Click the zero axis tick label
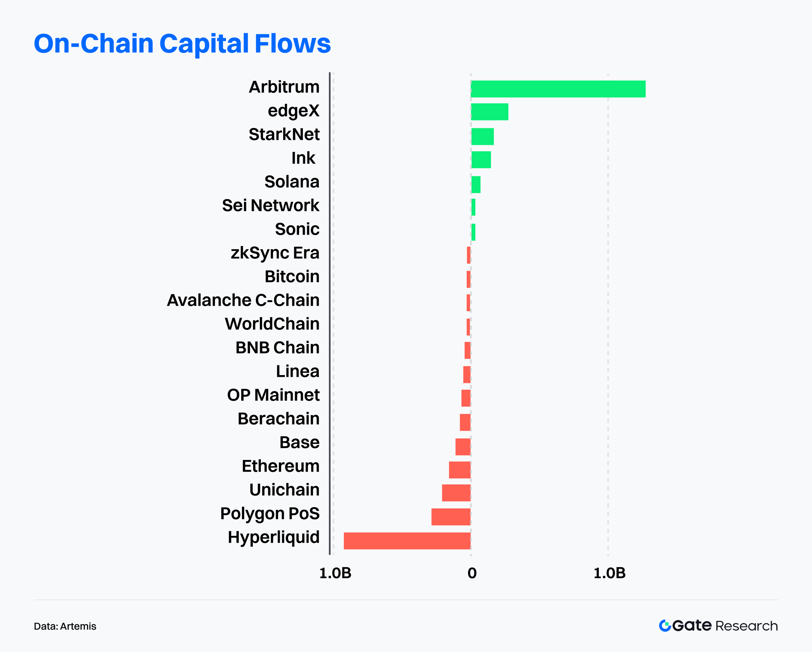The height and width of the screenshot is (652, 812). (x=472, y=573)
